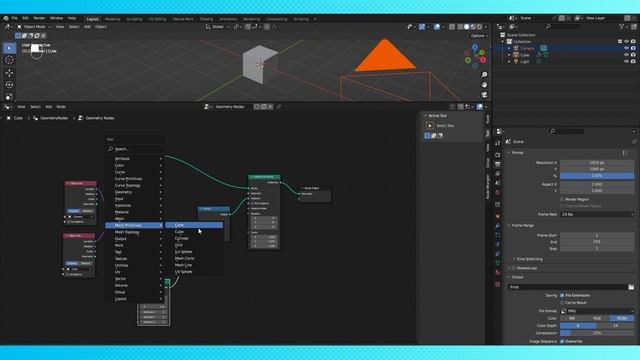Open the Object Mode dropdown
This screenshot has width=640, height=360.
(34, 27)
